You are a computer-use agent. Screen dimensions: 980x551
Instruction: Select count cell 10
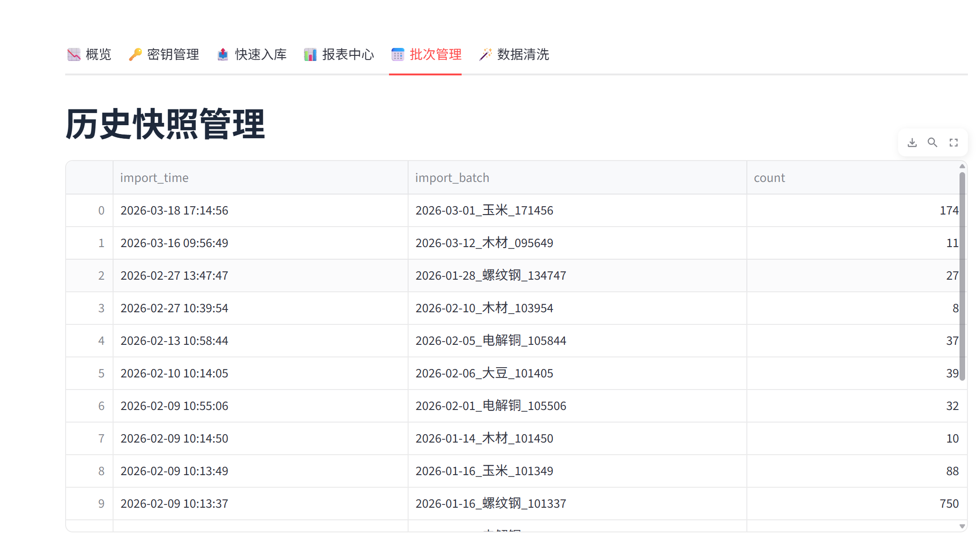(x=853, y=438)
